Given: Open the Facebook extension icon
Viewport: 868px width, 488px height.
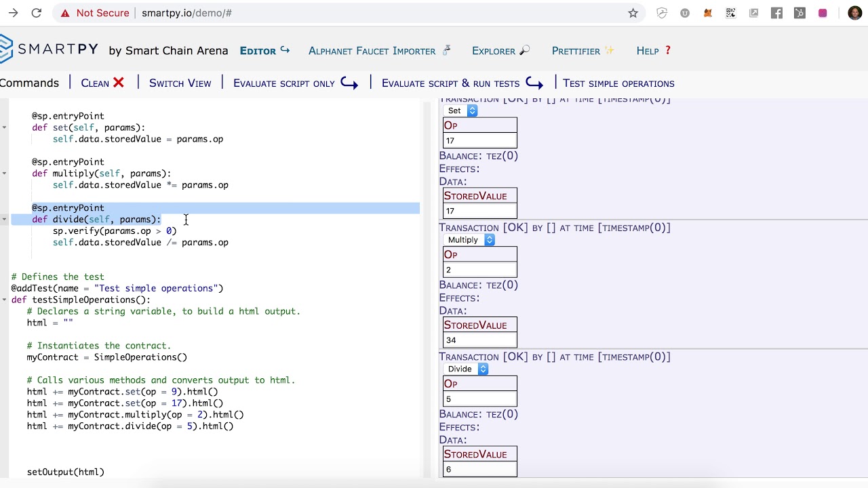Looking at the screenshot, I should (x=777, y=13).
